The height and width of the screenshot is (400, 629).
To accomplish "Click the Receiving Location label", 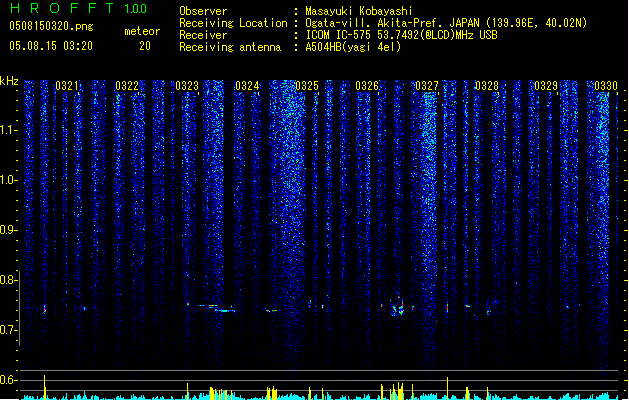I will (x=233, y=23).
